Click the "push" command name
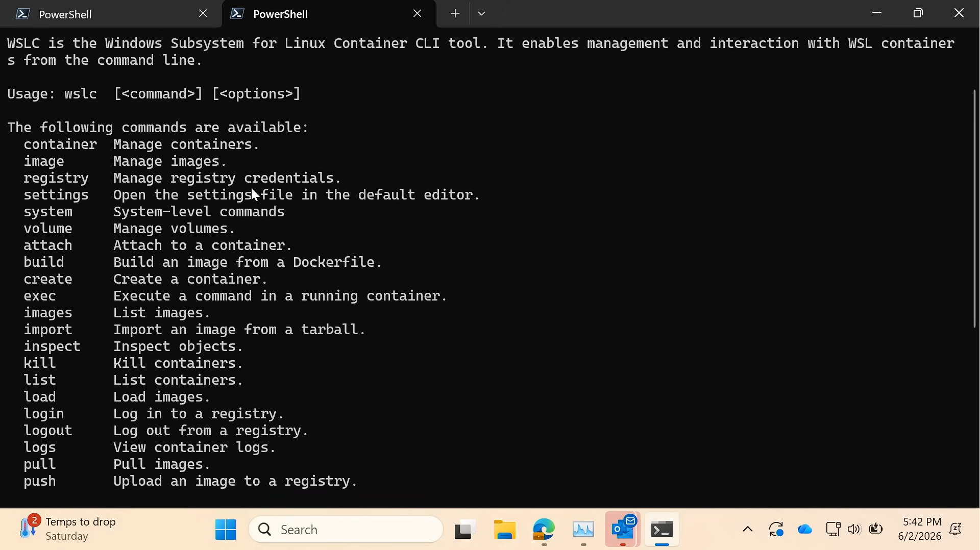The image size is (980, 550). coord(40,482)
